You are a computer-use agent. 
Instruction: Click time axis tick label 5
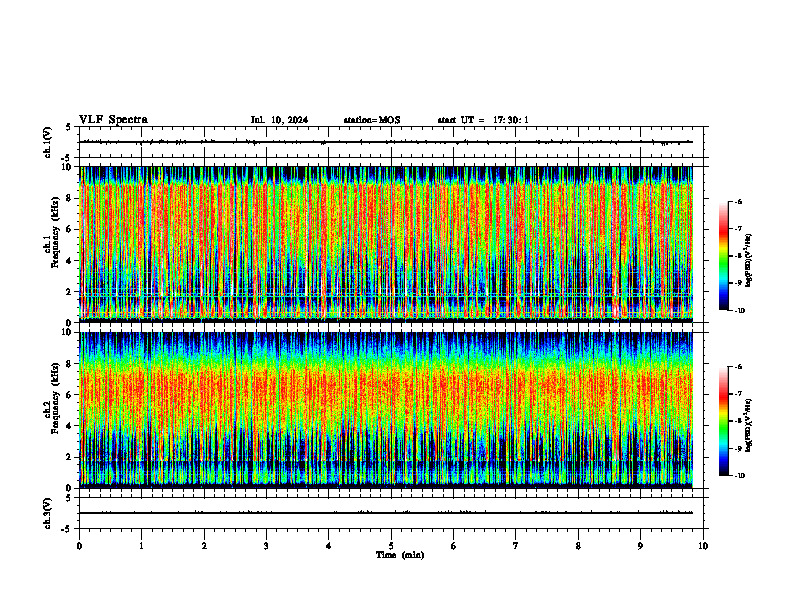point(391,546)
